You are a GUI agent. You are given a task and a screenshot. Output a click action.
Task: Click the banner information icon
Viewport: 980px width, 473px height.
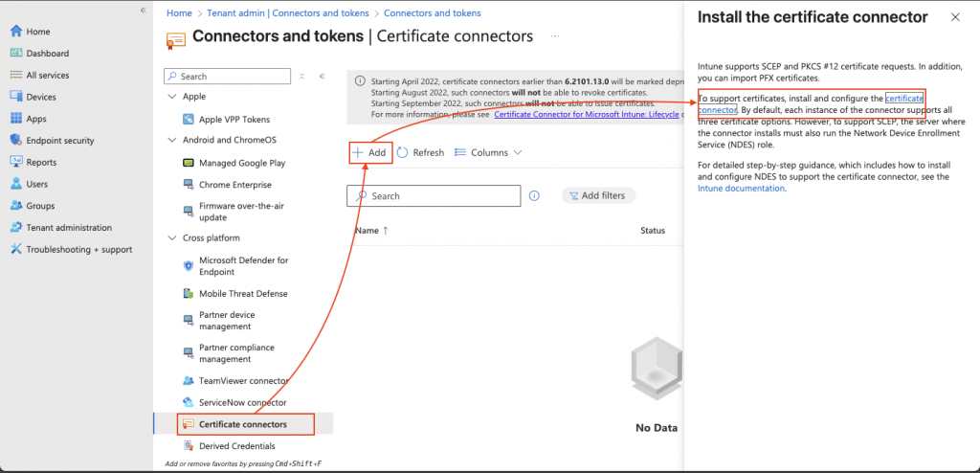(360, 81)
